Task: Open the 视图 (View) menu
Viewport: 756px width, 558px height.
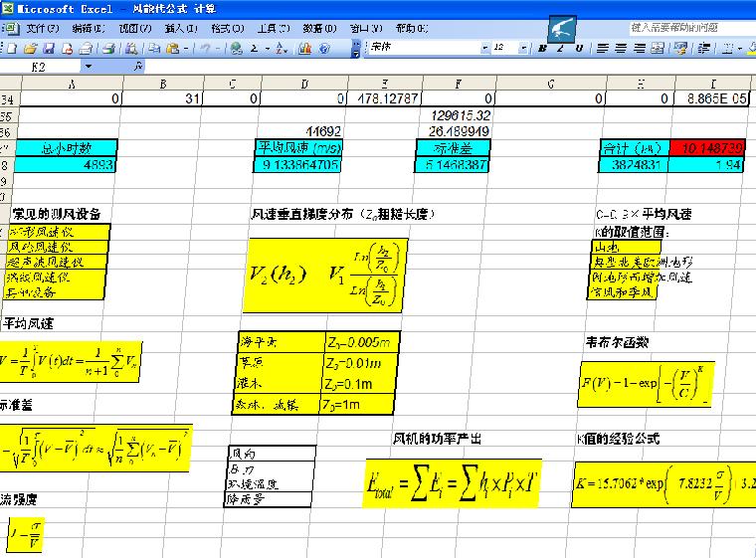Action: click(x=135, y=29)
